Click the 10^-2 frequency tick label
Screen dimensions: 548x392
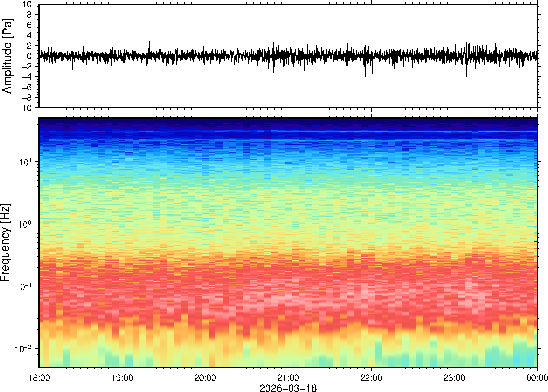[23, 349]
